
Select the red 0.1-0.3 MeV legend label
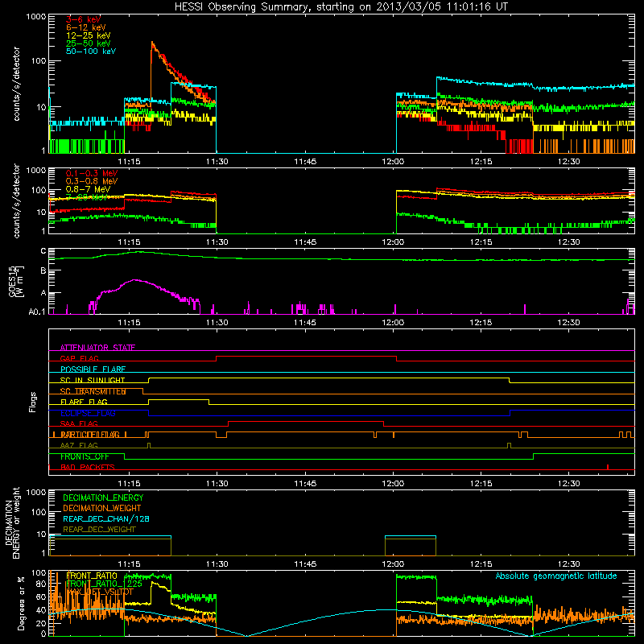click(x=92, y=173)
